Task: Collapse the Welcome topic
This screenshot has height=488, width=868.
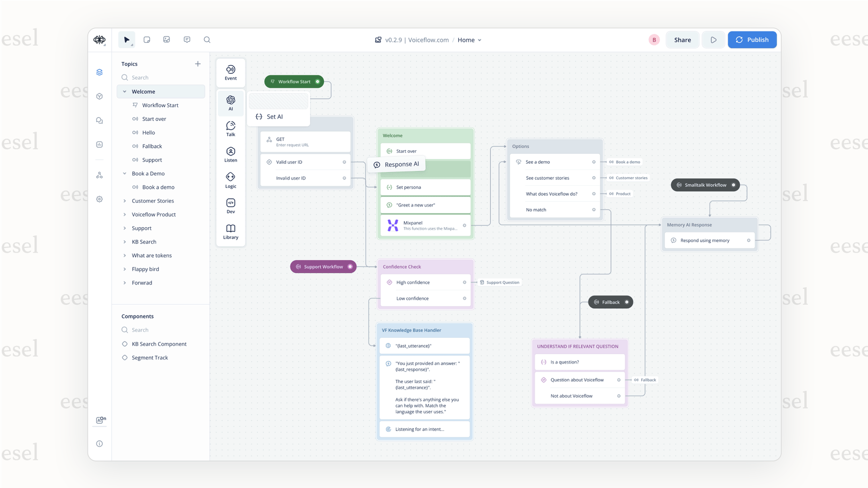Action: pyautogui.click(x=124, y=91)
